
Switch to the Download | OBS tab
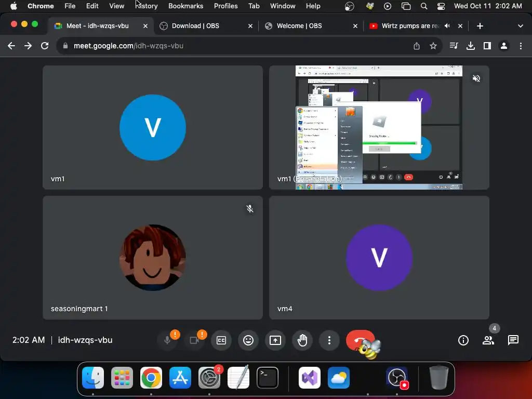click(206, 26)
